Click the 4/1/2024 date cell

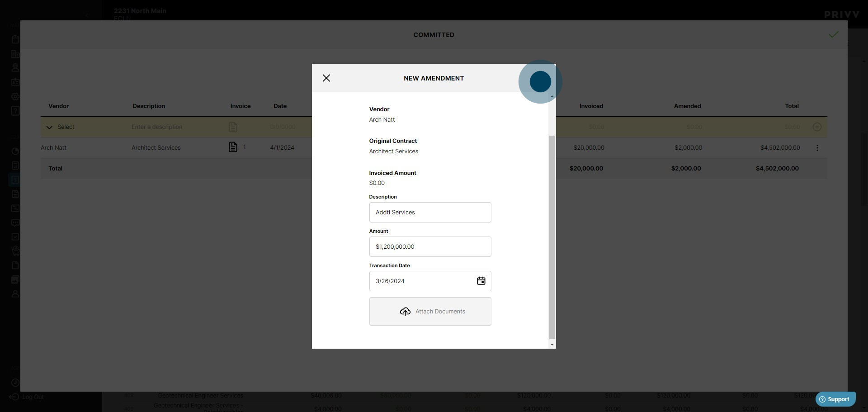coord(282,148)
